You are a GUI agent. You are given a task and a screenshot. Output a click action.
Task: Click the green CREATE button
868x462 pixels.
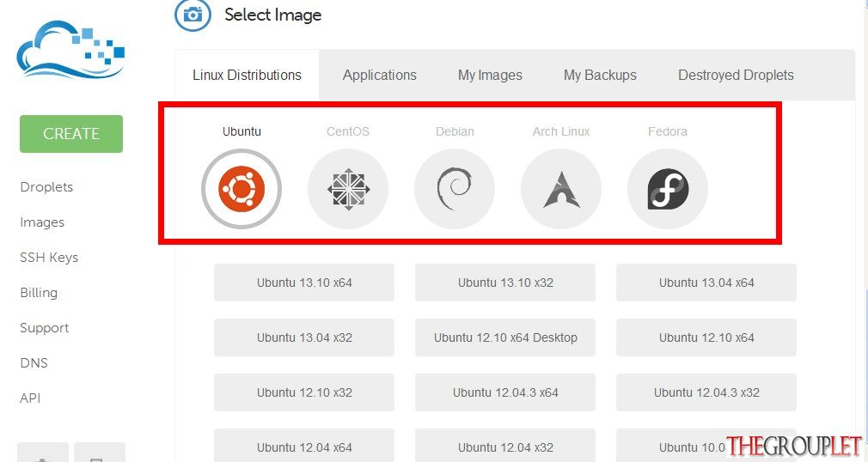(x=71, y=134)
